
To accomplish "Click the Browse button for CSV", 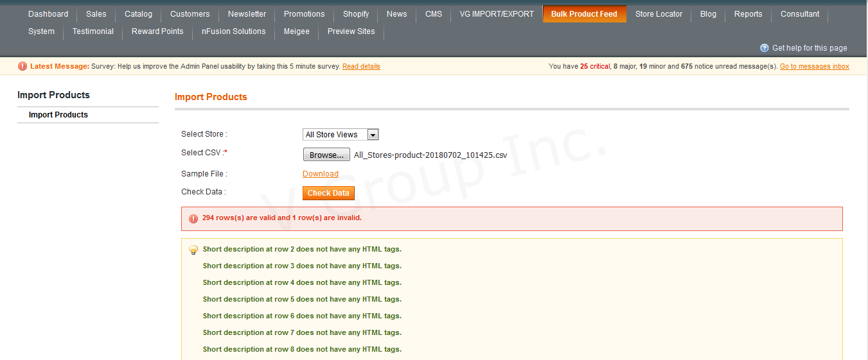I will 326,155.
